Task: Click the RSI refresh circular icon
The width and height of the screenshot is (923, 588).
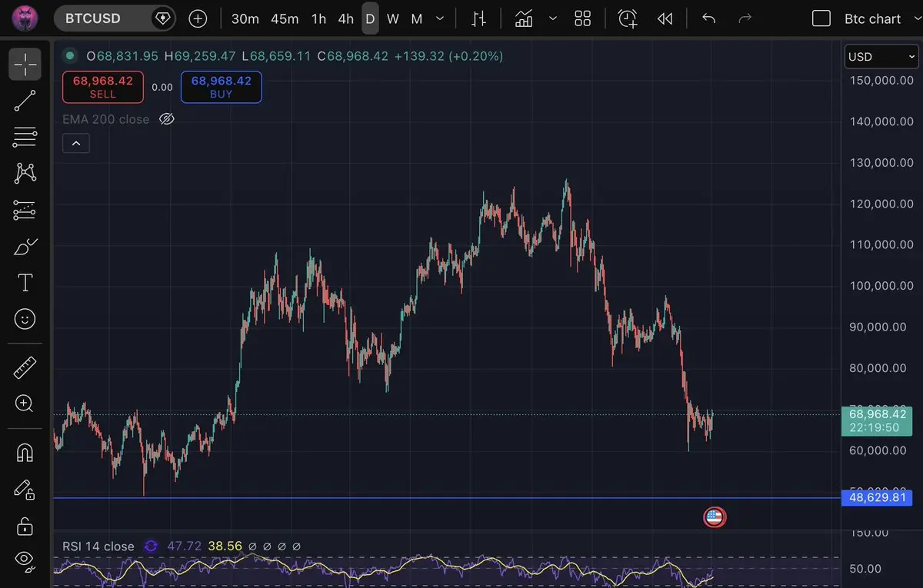Action: [151, 546]
